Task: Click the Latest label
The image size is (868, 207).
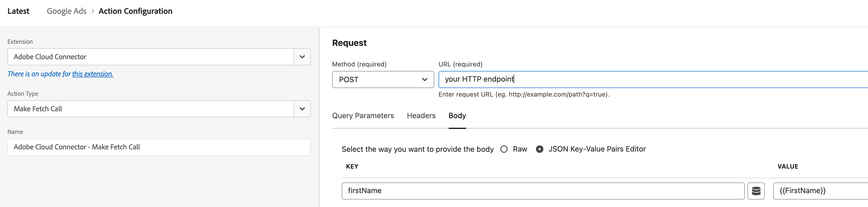Action: tap(18, 11)
